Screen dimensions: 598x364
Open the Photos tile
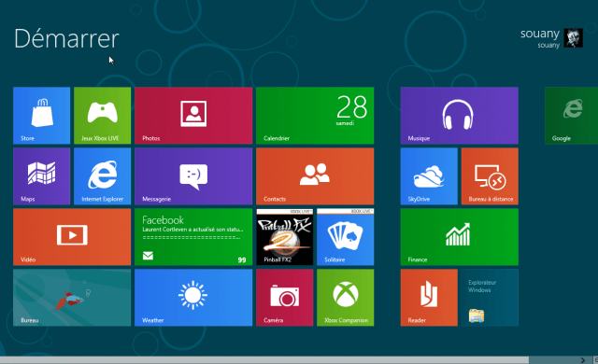point(193,116)
